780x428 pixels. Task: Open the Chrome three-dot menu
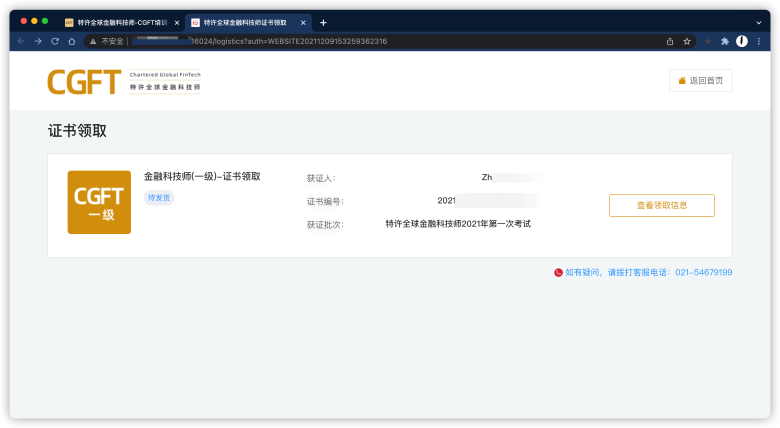click(x=759, y=41)
